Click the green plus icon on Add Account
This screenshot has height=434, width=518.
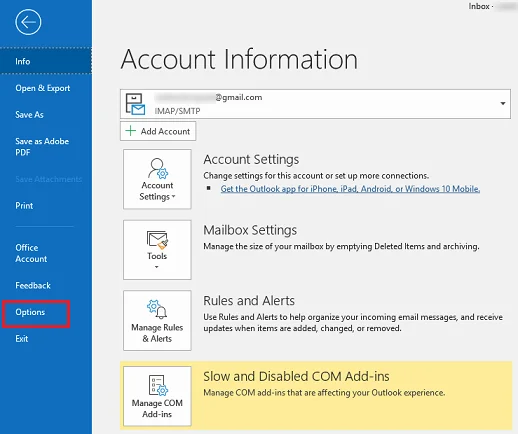coord(130,131)
